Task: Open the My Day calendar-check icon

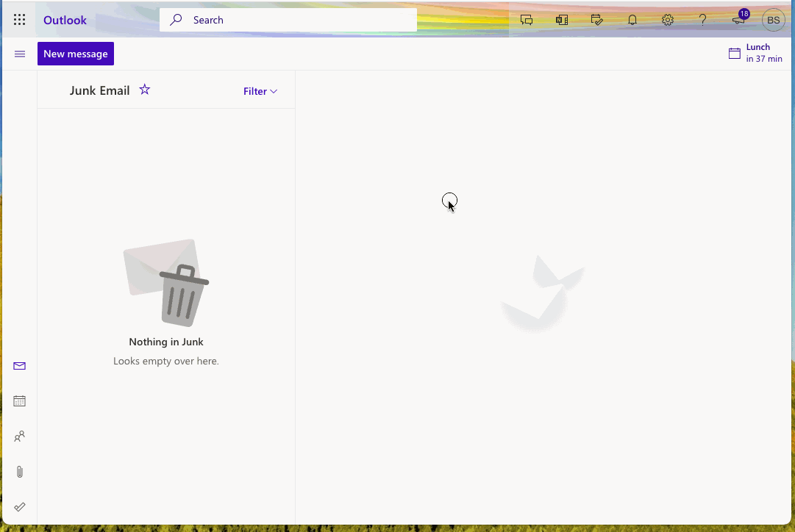Action: pyautogui.click(x=596, y=20)
